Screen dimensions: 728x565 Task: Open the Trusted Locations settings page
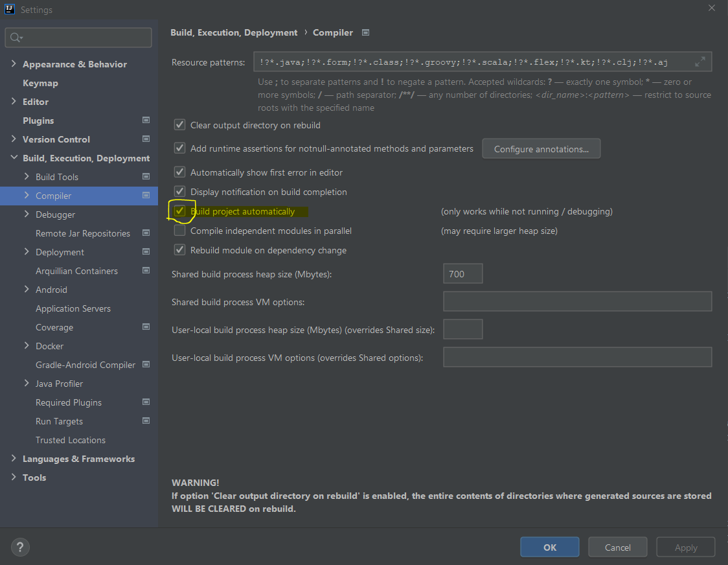71,440
